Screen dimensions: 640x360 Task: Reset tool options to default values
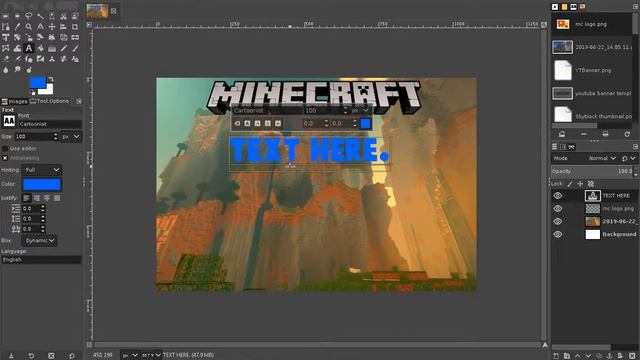(x=71, y=356)
